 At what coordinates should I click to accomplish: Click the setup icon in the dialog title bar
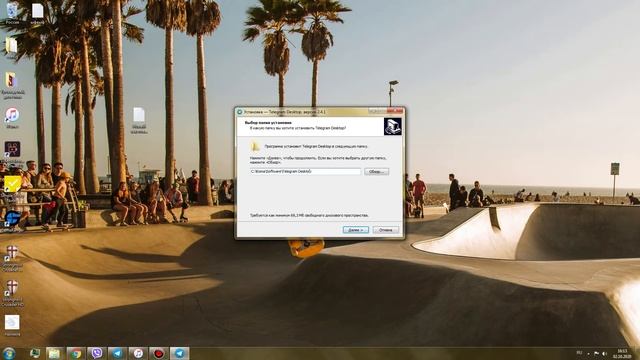[240, 111]
